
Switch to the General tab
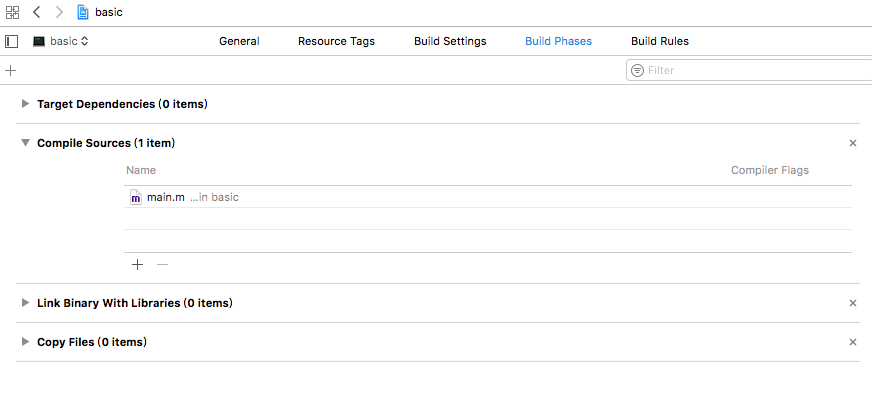[239, 41]
